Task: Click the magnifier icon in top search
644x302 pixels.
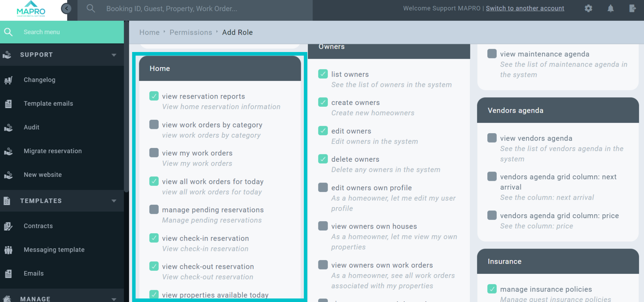Action: tap(91, 8)
